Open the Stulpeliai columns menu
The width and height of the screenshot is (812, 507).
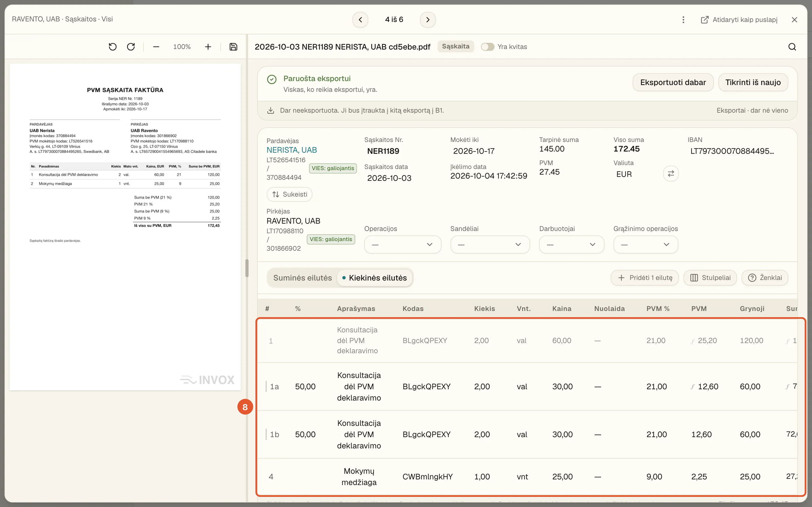(710, 278)
